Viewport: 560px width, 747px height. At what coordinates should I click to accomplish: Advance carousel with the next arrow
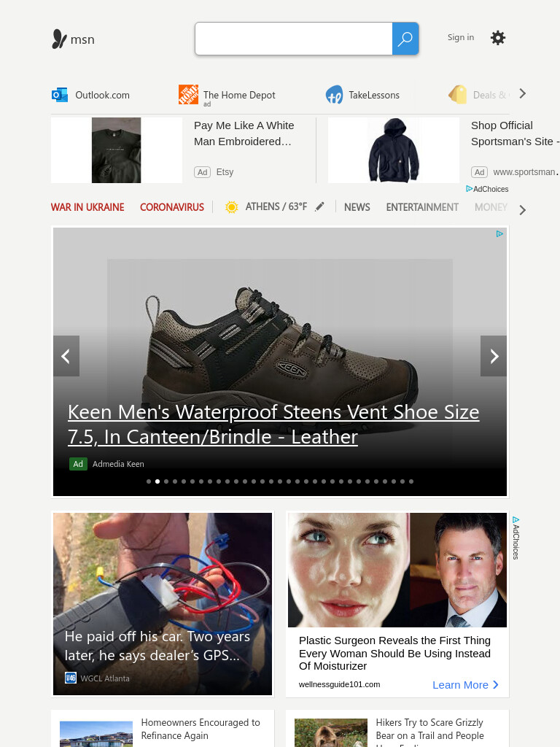click(494, 356)
